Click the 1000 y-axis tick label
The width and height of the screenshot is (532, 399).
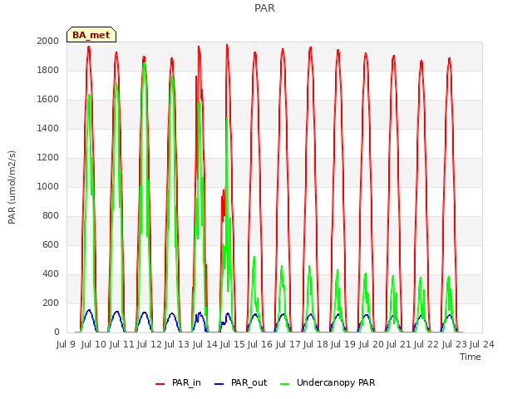[x=48, y=186]
